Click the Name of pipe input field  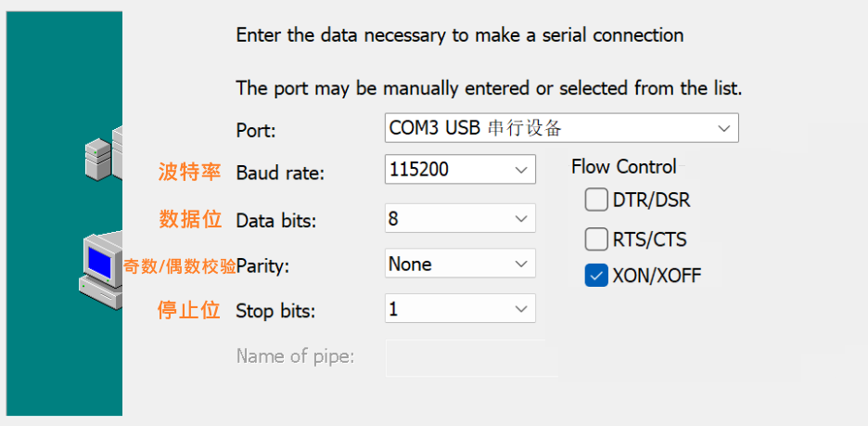click(471, 357)
